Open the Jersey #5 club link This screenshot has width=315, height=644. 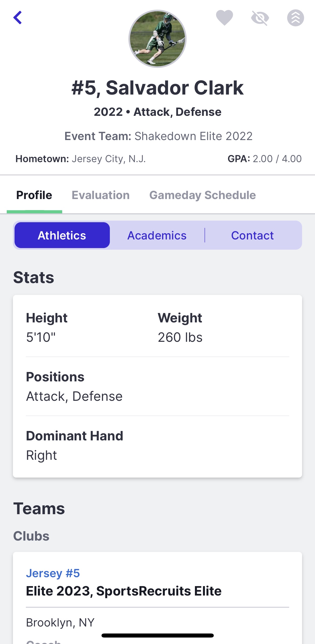point(53,573)
